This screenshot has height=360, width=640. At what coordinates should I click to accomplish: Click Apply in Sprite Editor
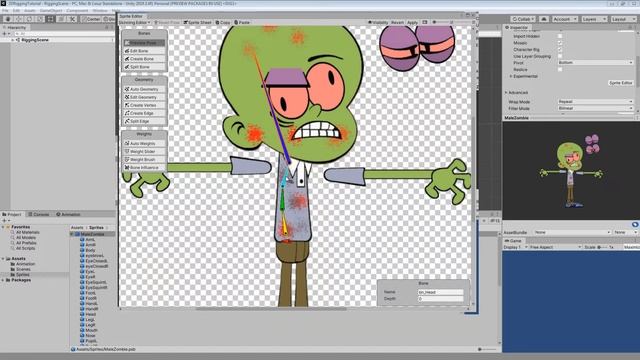(412, 22)
